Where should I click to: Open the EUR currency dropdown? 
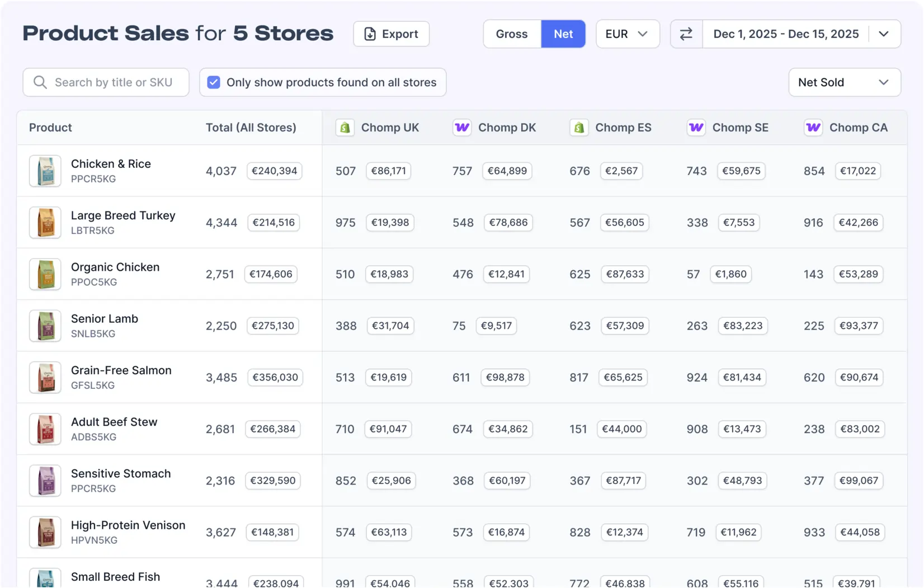[x=627, y=34]
